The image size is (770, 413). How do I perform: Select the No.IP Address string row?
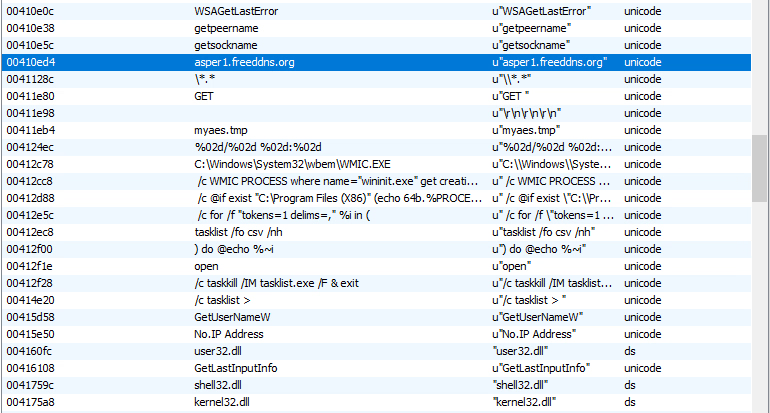[376, 334]
